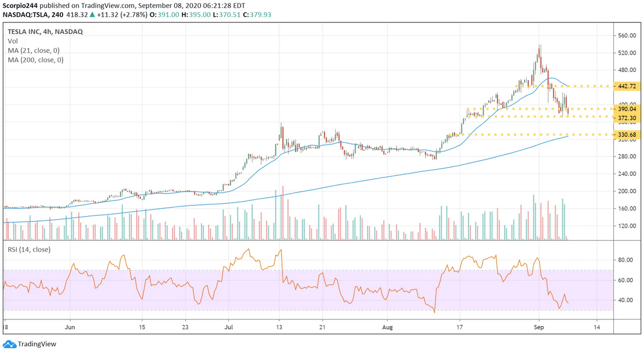
Task: Select the H:395.00 high value
Action: pos(196,15)
